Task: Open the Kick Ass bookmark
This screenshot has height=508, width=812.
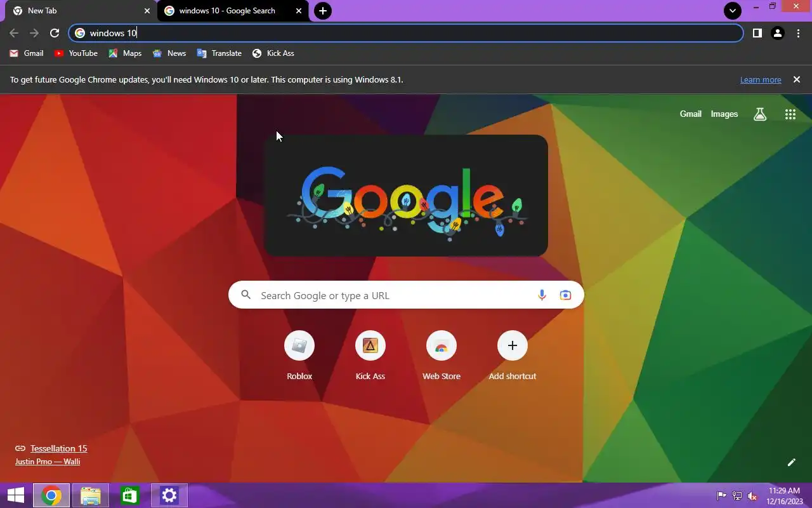Action: (273, 53)
